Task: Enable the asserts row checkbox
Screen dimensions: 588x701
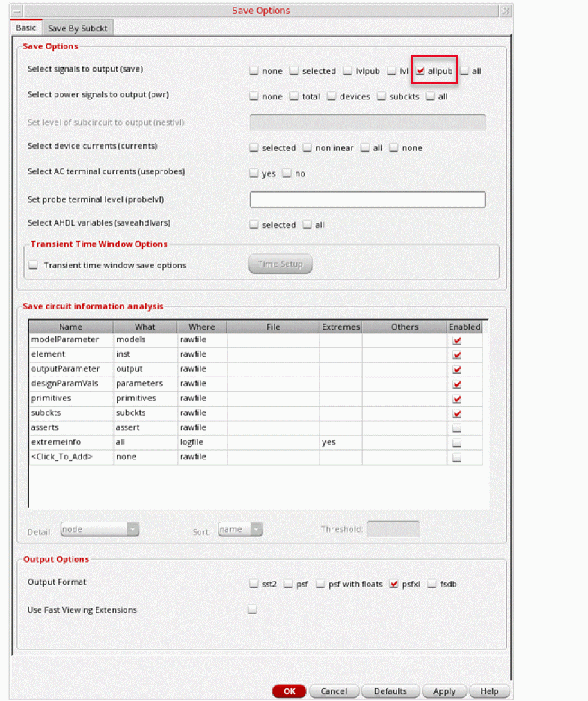Action: (457, 428)
